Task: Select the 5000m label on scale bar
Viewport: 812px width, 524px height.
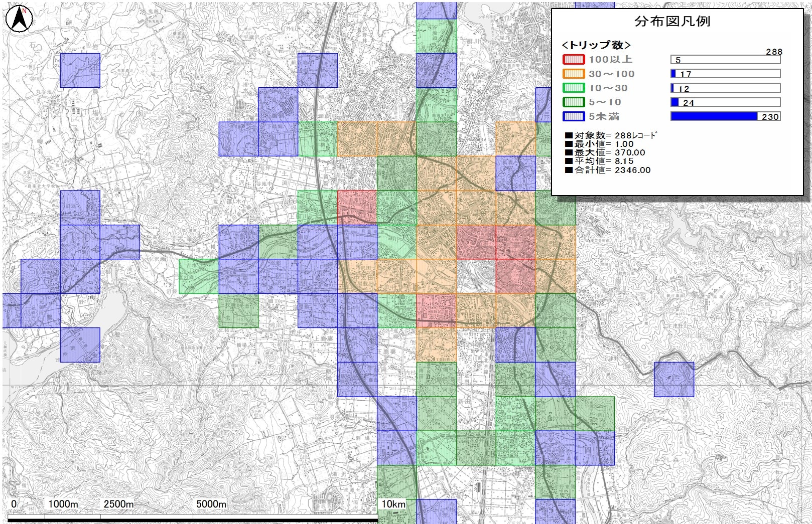Action: pos(211,504)
